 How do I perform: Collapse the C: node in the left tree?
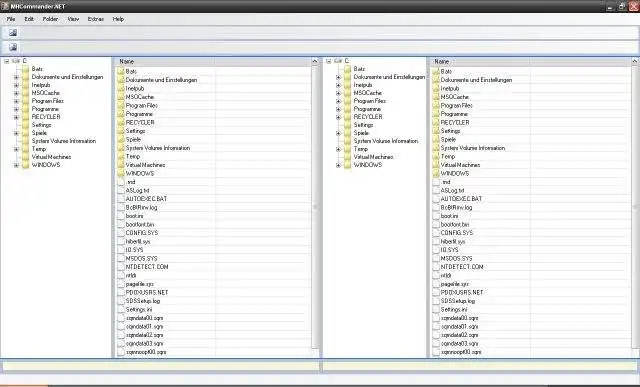tap(7, 61)
